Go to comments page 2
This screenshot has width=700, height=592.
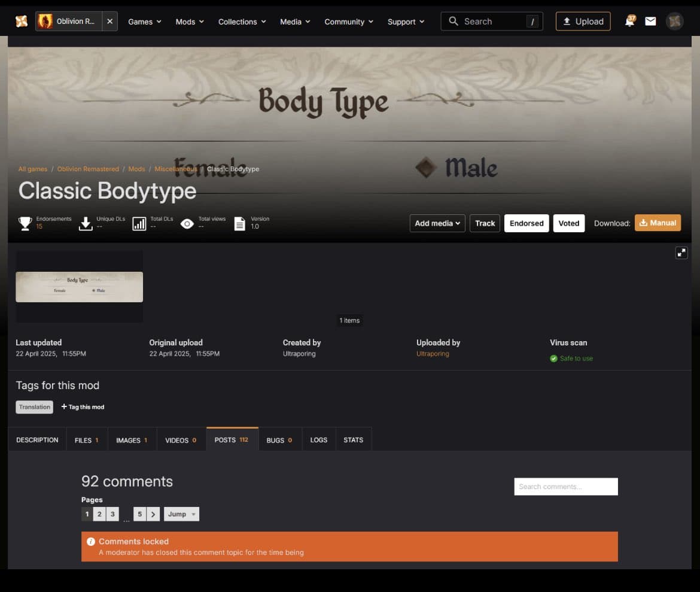(99, 514)
